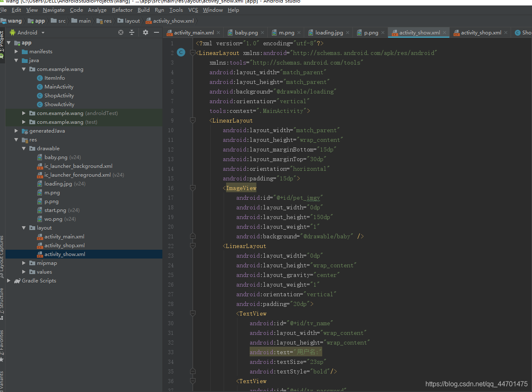Click the scroll-from-source target icon
This screenshot has height=392, width=532.
pos(121,32)
